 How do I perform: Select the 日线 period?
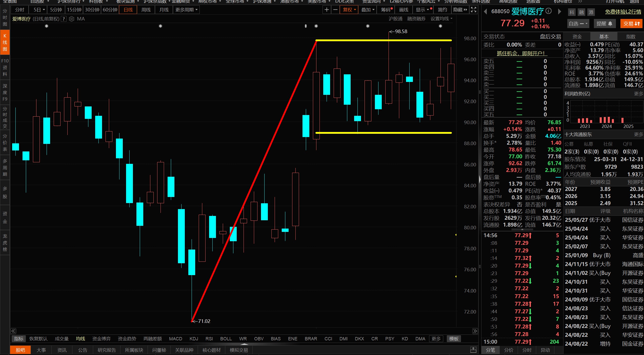[x=128, y=10]
